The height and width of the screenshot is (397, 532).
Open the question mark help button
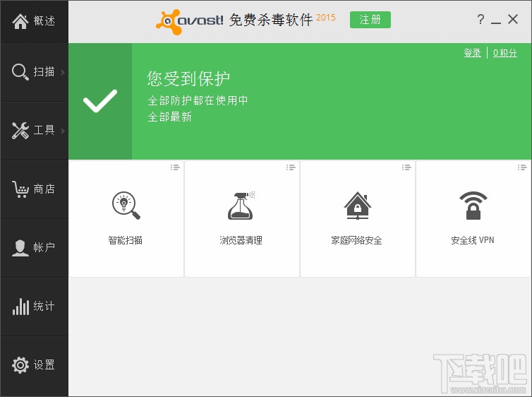coord(480,19)
